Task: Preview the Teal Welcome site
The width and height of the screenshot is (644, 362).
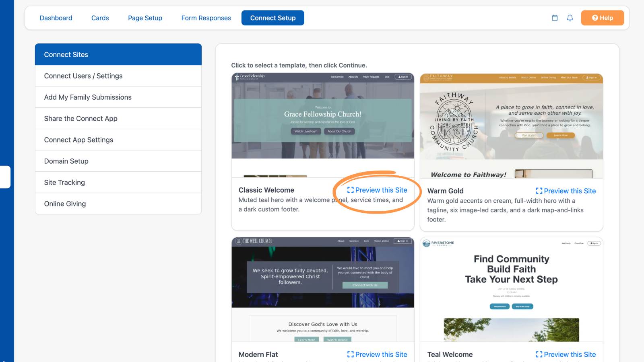Action: pyautogui.click(x=566, y=354)
